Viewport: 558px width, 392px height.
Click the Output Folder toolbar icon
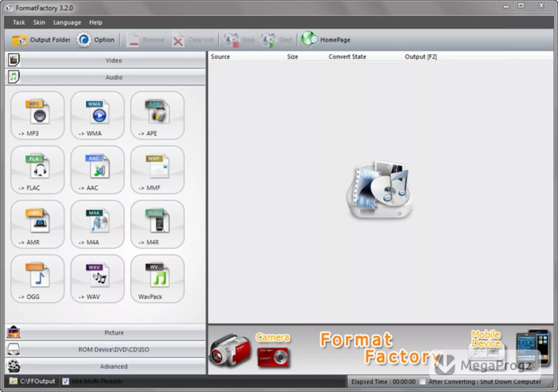coord(19,40)
